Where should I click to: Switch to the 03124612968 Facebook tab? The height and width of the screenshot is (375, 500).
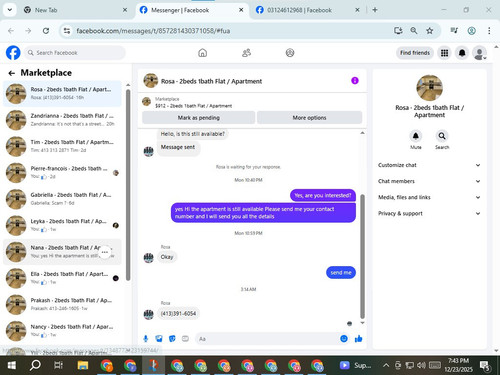pos(307,10)
